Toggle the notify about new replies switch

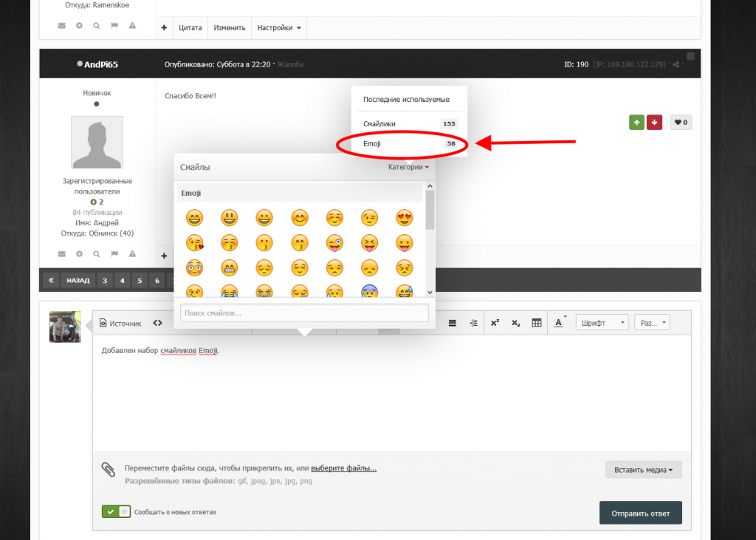(x=116, y=511)
